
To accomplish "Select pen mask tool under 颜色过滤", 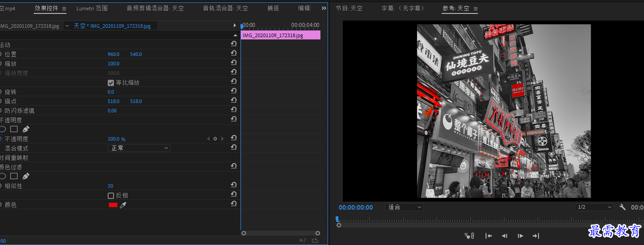I will click(x=26, y=176).
